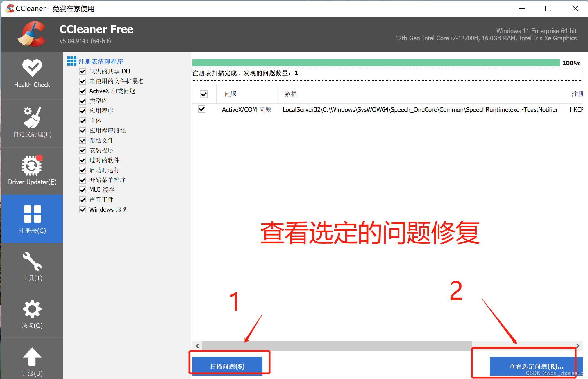Uncheck the 应用程序 checkbox
This screenshot has height=379, width=588.
[x=83, y=111]
